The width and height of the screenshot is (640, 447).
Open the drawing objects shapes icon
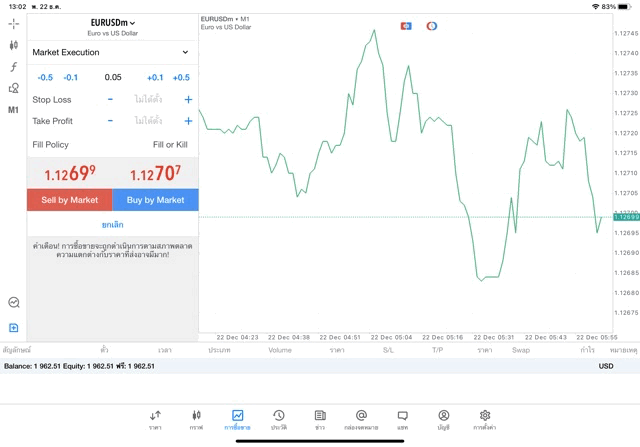click(13, 88)
